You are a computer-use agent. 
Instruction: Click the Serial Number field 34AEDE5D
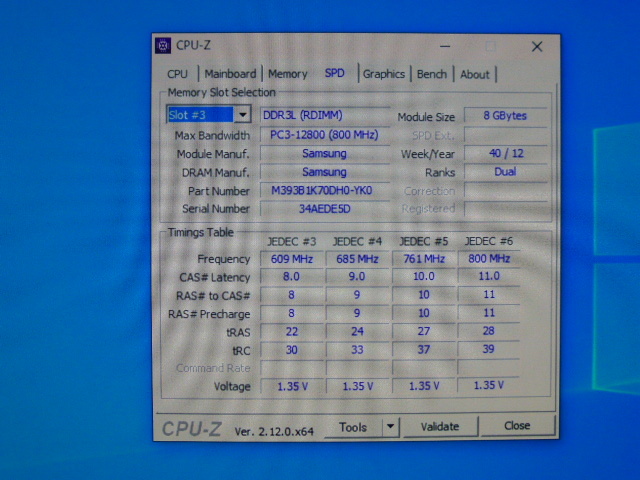pyautogui.click(x=324, y=209)
